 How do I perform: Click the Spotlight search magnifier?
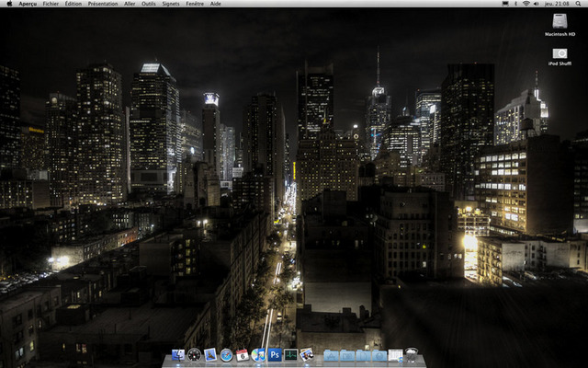tap(578, 4)
